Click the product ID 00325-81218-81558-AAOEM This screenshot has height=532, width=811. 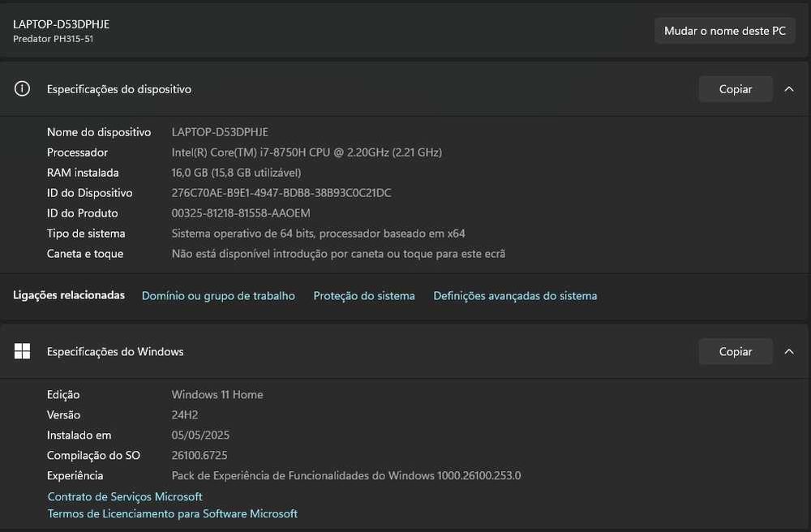click(241, 212)
